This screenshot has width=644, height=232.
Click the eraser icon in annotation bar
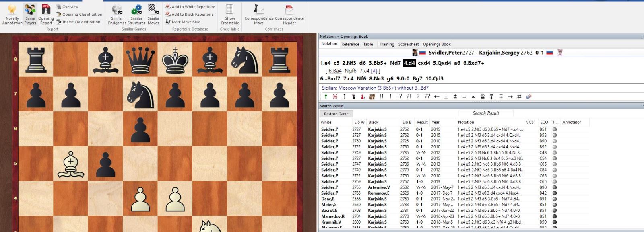(x=529, y=97)
